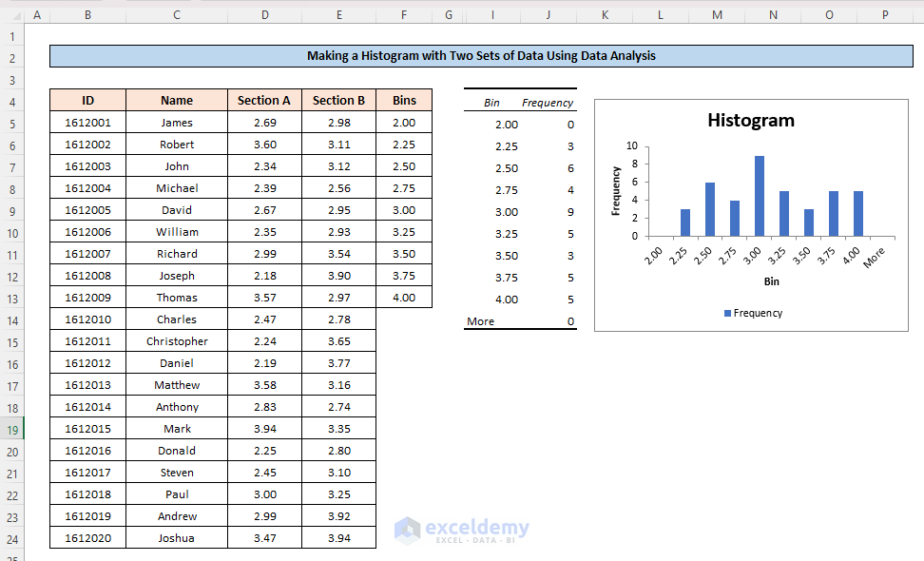Select row header 5

click(x=11, y=122)
